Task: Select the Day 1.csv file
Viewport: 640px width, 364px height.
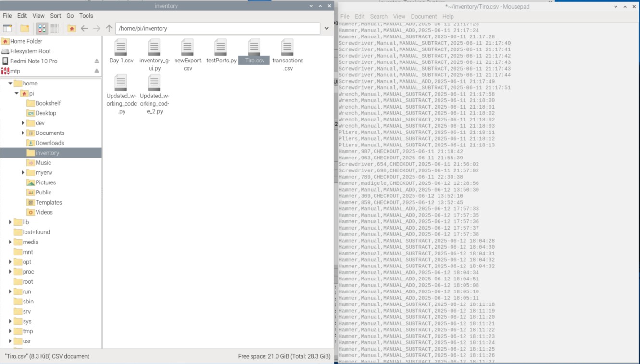Action: pos(121,51)
